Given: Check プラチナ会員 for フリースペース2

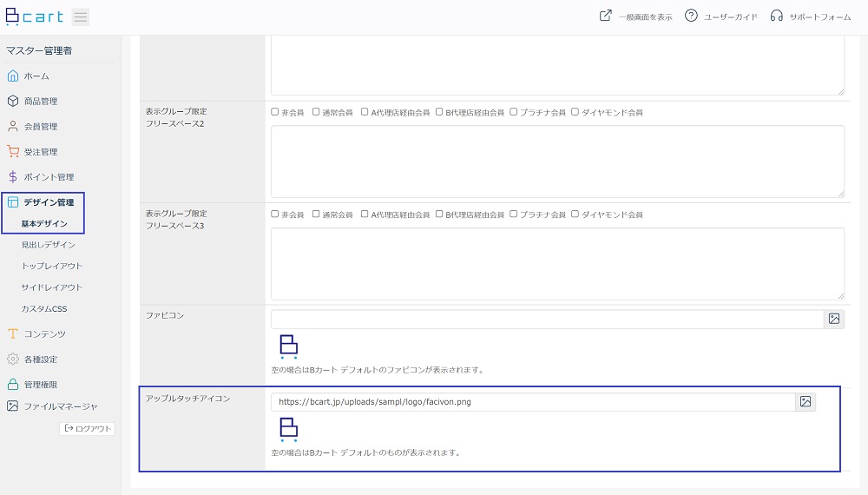Looking at the screenshot, I should [513, 112].
